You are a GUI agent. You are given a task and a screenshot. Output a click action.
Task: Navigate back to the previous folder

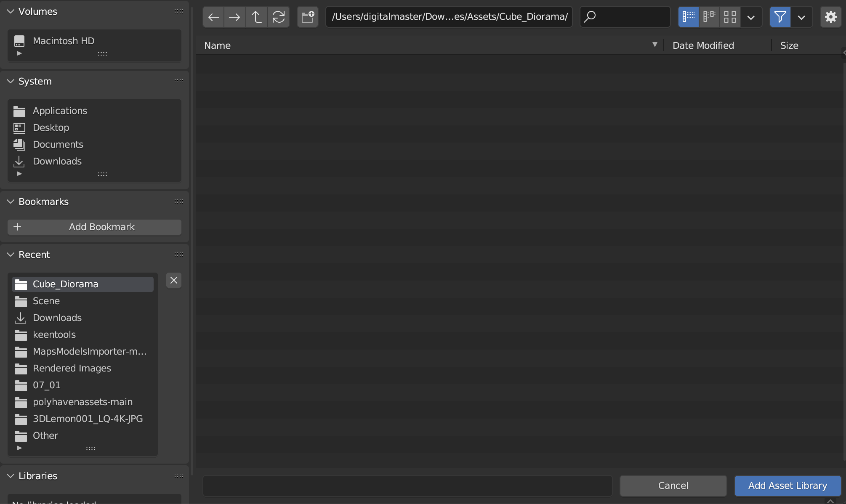(x=213, y=17)
